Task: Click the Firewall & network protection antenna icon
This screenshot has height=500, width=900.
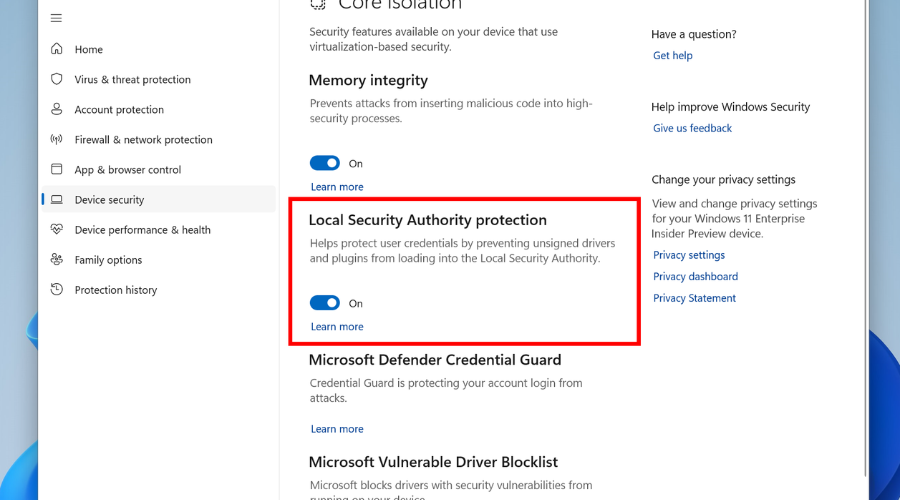Action: pyautogui.click(x=56, y=139)
